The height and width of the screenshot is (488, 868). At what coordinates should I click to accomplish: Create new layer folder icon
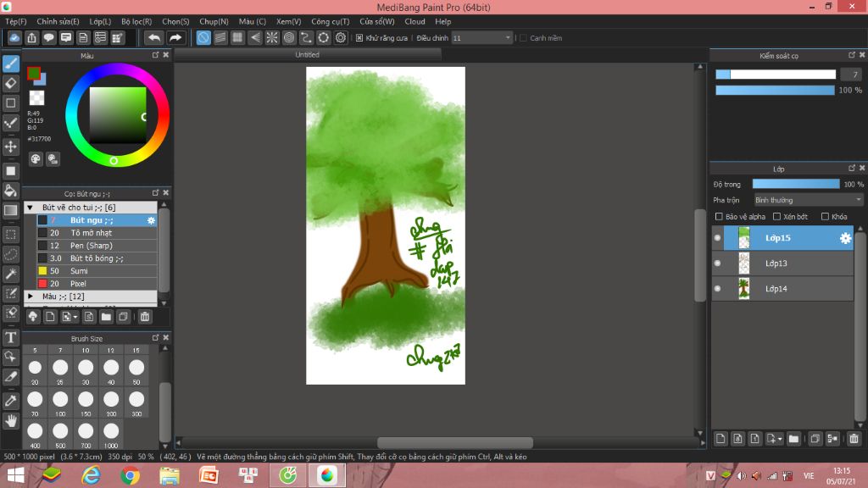point(793,439)
